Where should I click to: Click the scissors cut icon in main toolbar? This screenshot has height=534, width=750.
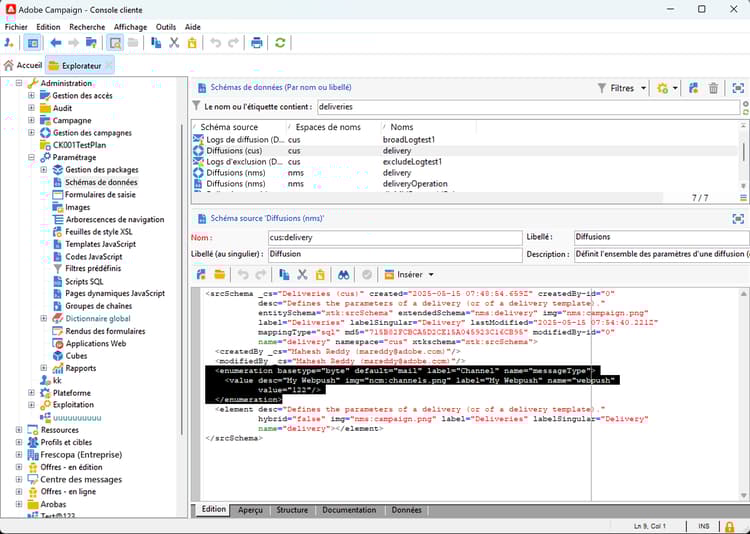tap(174, 43)
